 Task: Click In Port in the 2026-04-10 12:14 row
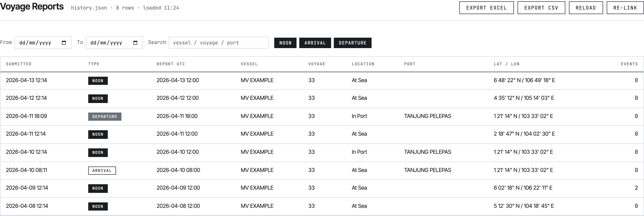pyautogui.click(x=359, y=152)
